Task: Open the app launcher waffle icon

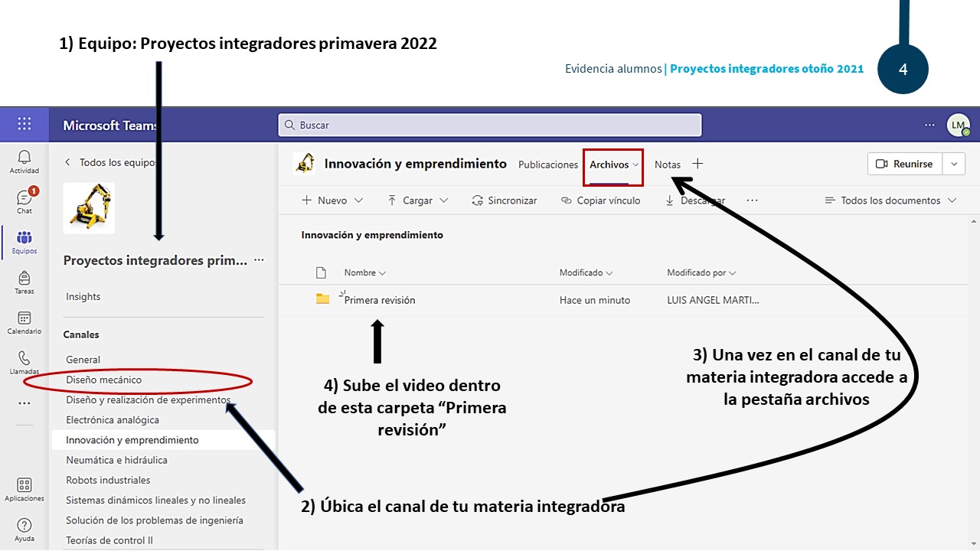Action: tap(24, 124)
